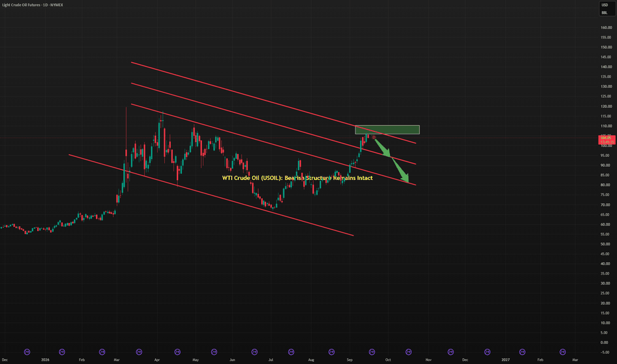Select the green resistance zone rectangle
The width and height of the screenshot is (617, 364).
click(x=387, y=130)
